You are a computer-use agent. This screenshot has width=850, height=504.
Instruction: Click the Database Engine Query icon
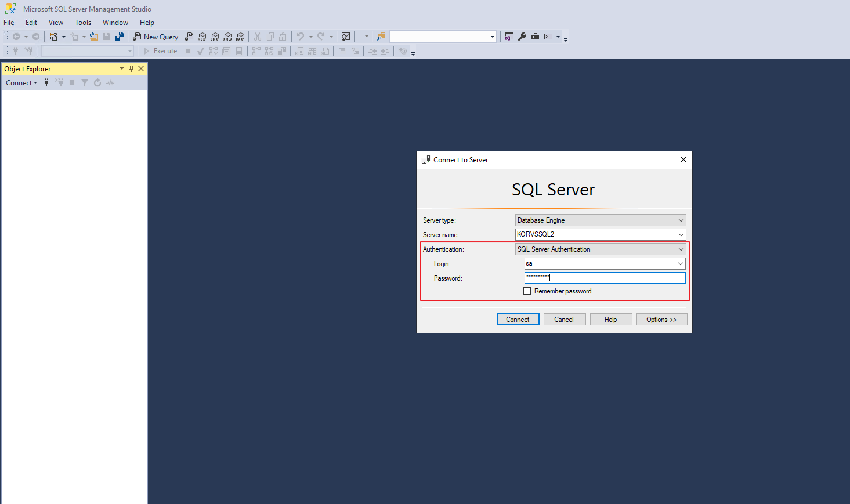(189, 37)
